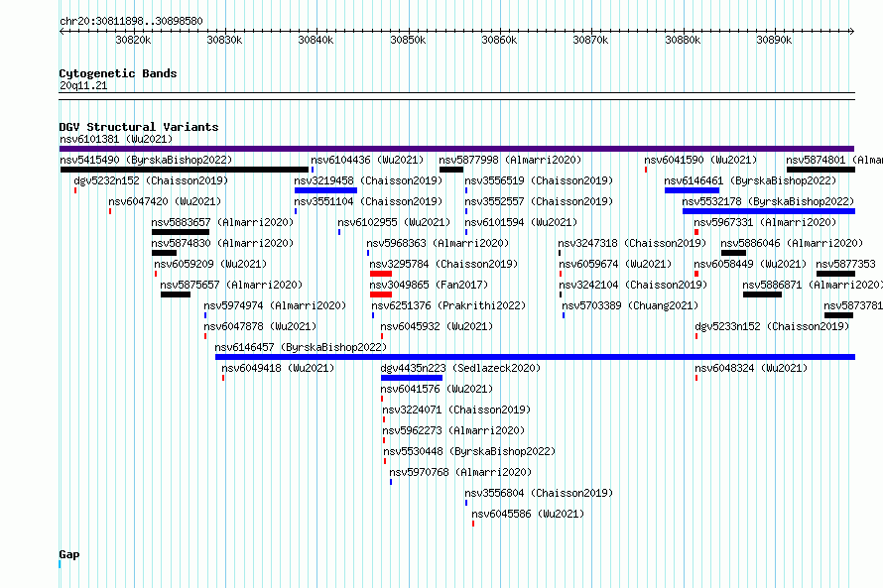The width and height of the screenshot is (883, 588).
Task: Open nsv5874830 (Almarri2020) variant
Action: [x=222, y=243]
